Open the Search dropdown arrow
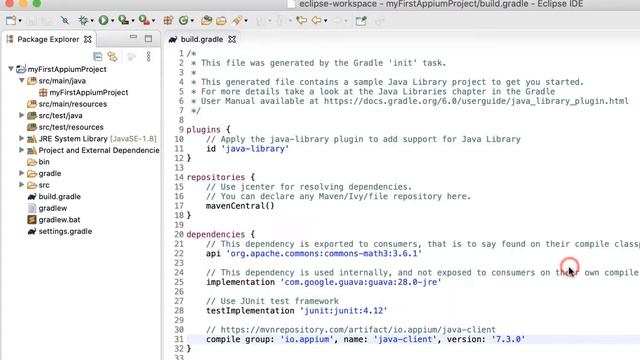Viewport: 640px width, 360px height. 246,21
